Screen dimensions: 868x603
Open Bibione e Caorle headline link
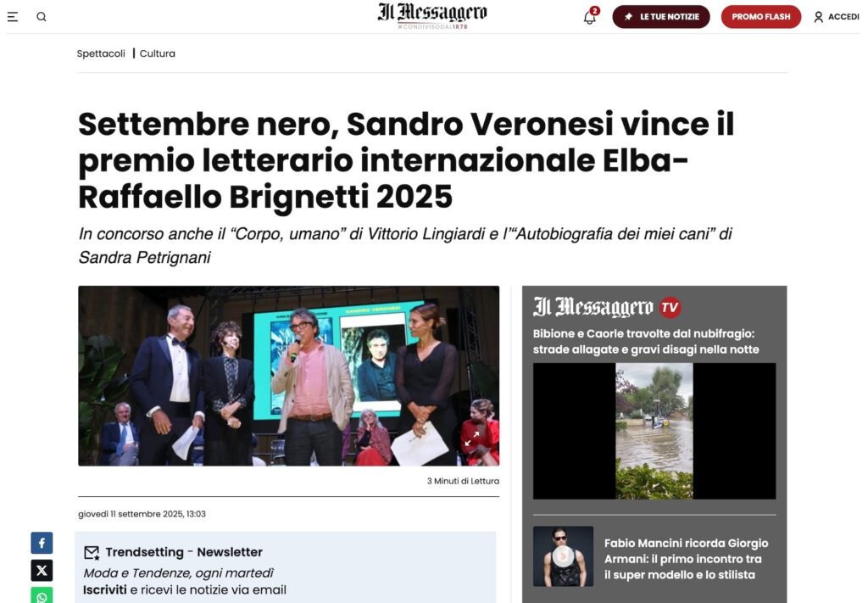click(646, 342)
